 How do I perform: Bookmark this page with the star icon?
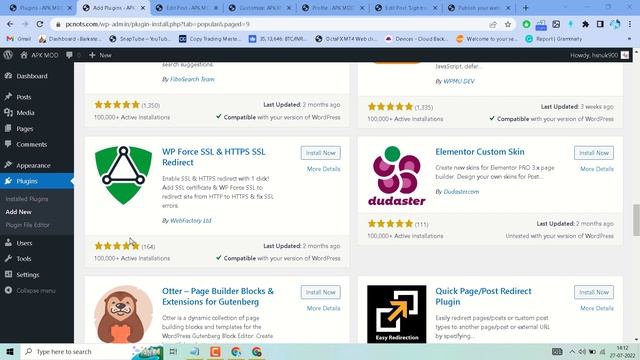tap(508, 24)
